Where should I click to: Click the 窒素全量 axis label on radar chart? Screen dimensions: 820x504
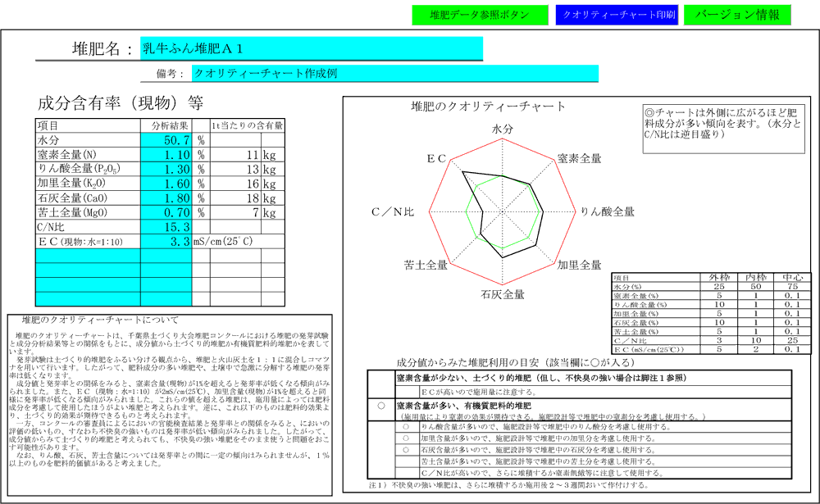click(x=579, y=158)
